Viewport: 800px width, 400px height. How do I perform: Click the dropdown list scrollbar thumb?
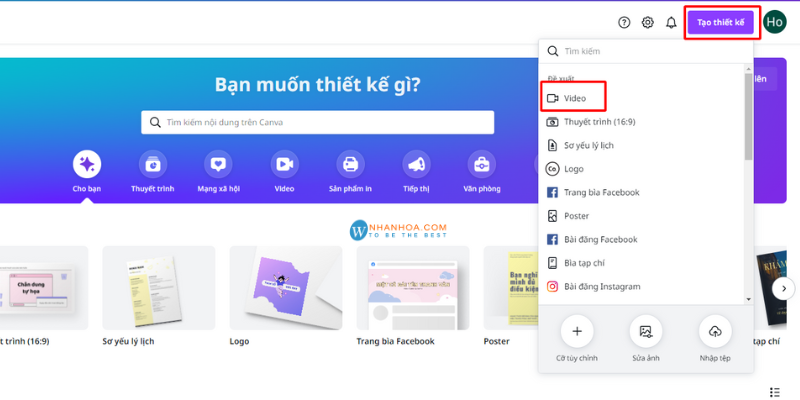(x=748, y=116)
